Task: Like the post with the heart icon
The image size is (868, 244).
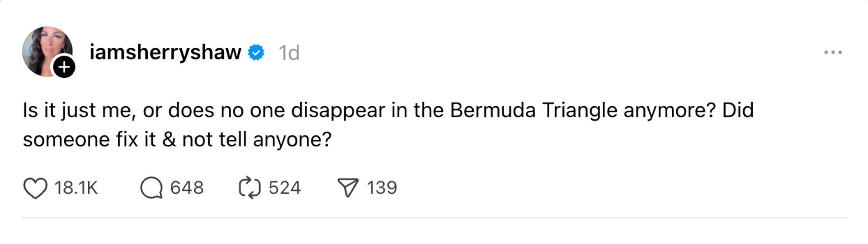Action: 35,188
